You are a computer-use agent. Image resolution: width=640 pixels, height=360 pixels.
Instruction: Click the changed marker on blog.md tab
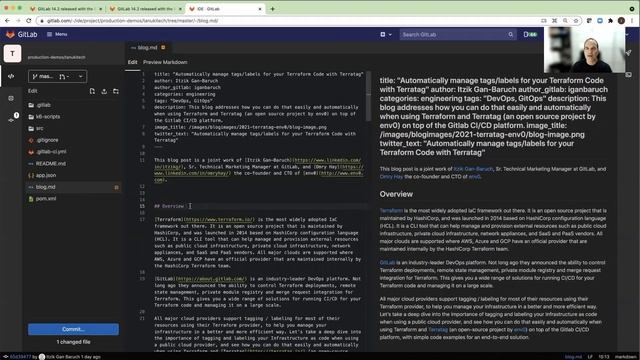[163, 47]
